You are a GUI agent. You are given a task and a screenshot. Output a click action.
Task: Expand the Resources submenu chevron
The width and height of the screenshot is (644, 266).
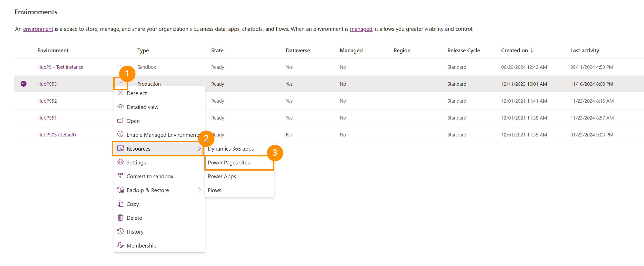pyautogui.click(x=199, y=149)
